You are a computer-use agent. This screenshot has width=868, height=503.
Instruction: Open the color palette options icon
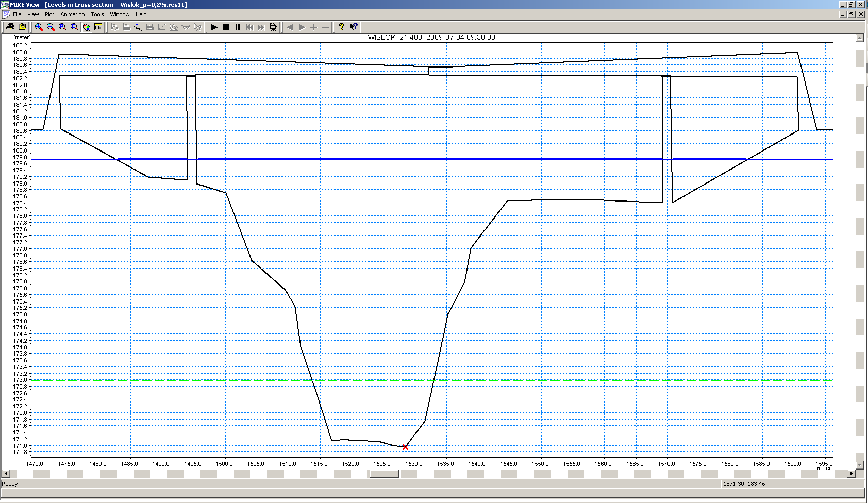coord(86,27)
